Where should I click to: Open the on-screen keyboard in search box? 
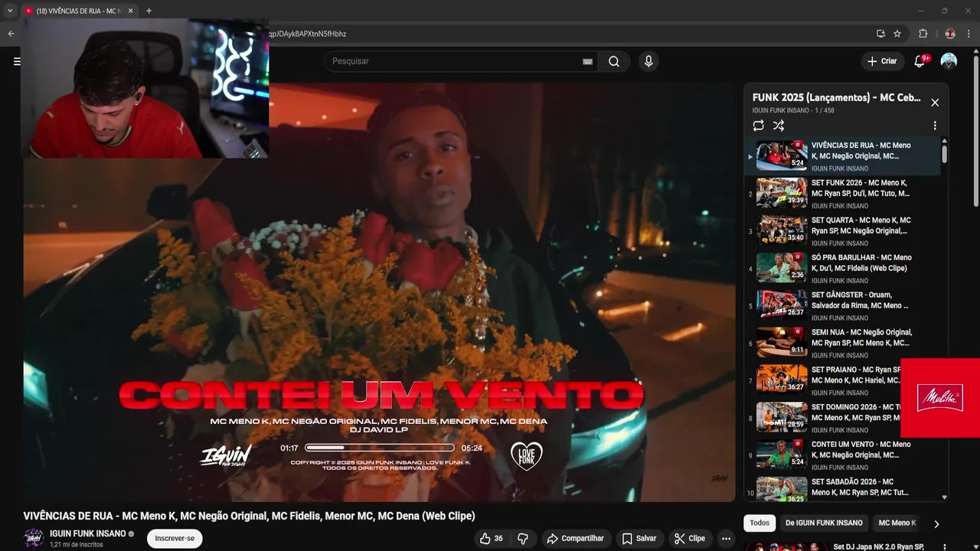point(587,61)
